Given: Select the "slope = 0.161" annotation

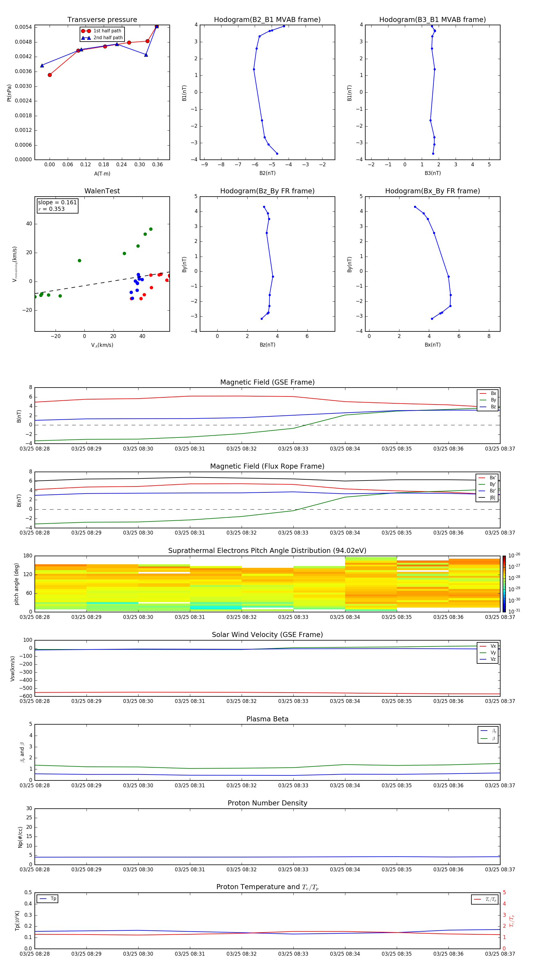Looking at the screenshot, I should pos(57,203).
